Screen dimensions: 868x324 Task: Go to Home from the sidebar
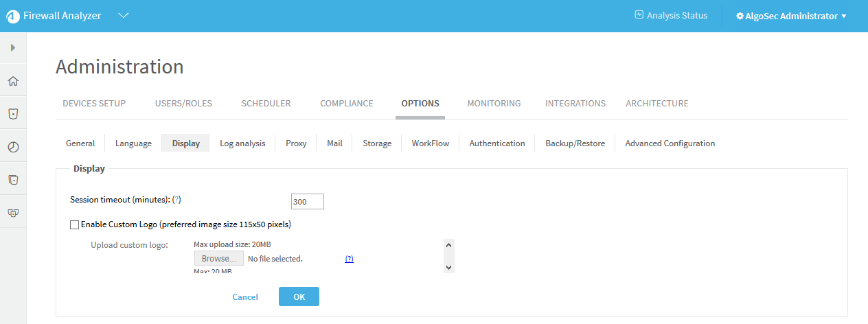[x=13, y=81]
